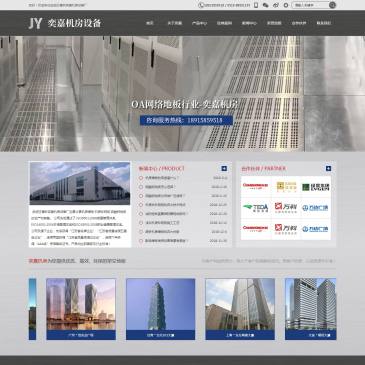This screenshot has height=365, width=365.
Task: Open the last navigation menu item on right
Action: pos(323,23)
